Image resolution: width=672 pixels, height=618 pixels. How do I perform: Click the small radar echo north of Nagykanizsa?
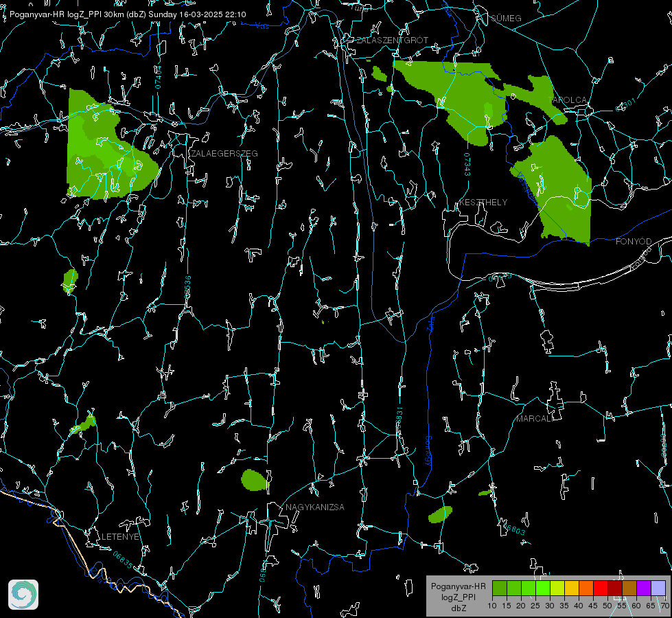(x=255, y=480)
